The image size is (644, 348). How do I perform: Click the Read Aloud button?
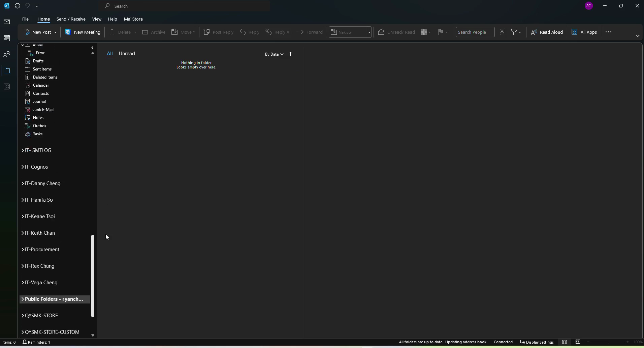pyautogui.click(x=547, y=32)
